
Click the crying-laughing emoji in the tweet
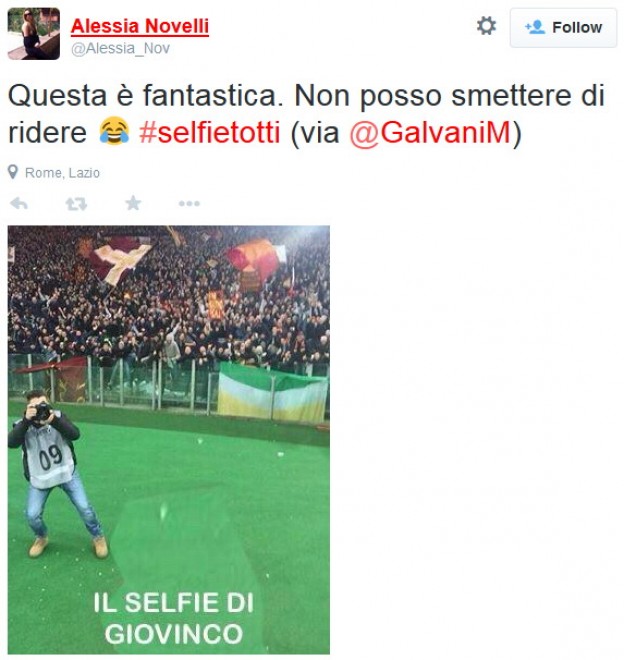click(114, 131)
